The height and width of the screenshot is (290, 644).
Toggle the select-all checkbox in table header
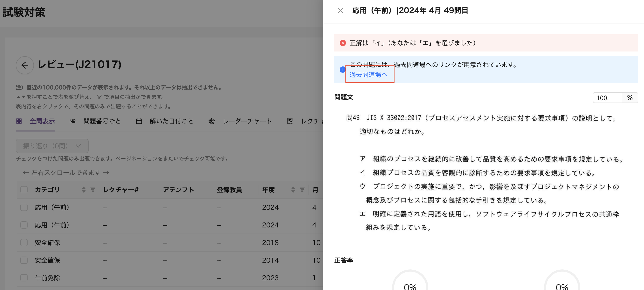(x=24, y=190)
